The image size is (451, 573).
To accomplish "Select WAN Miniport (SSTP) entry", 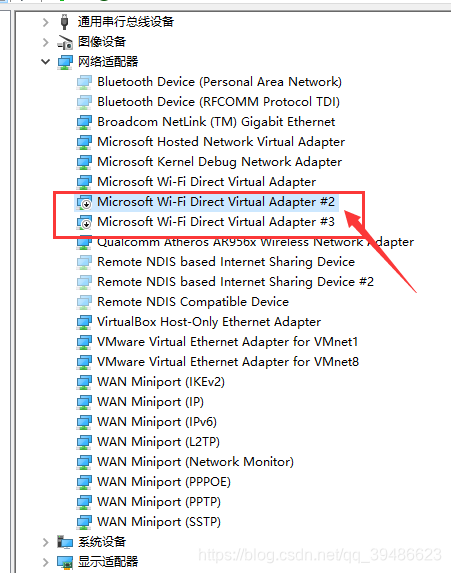I will [159, 521].
